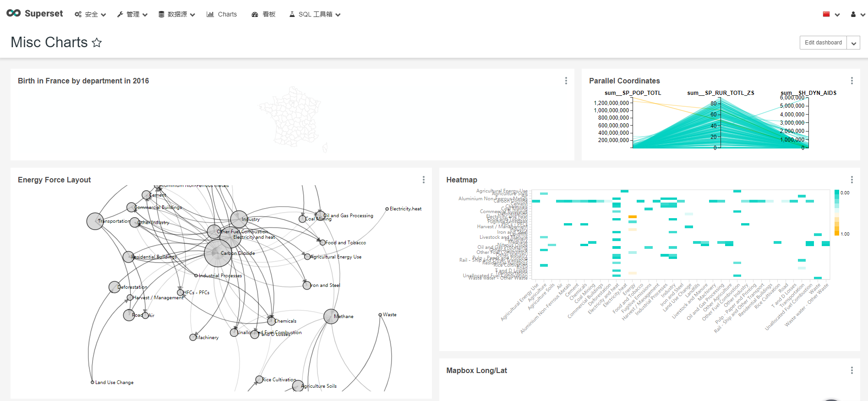The image size is (868, 401).
Task: Open options for Parallel Coordinates chart
Action: (x=852, y=81)
